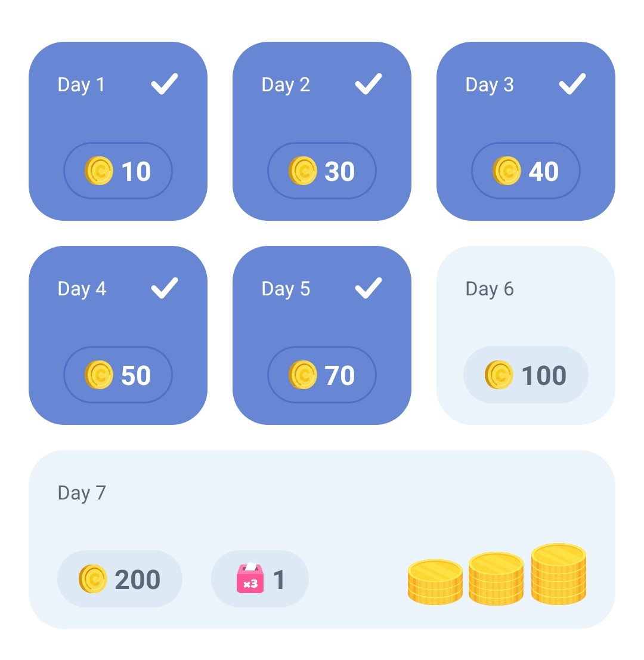Click the stacked gold coins illustration
Viewport: 644px width, 660px height.
pyautogui.click(x=497, y=575)
